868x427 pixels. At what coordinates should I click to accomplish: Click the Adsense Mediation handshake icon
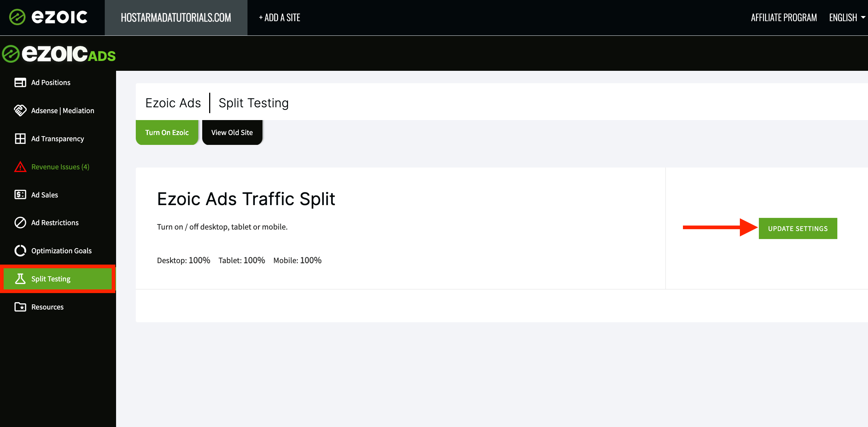click(20, 111)
